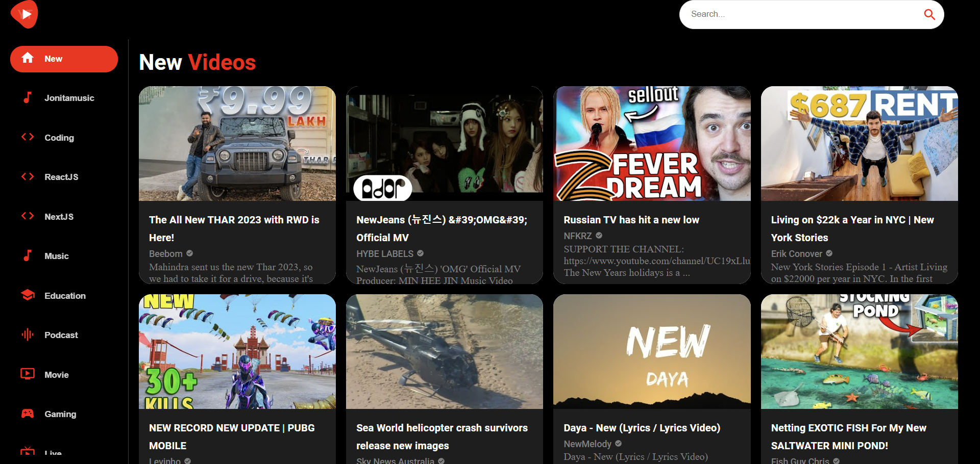
Task: Open the PUBG 30+ kills thumbnail
Action: point(237,351)
